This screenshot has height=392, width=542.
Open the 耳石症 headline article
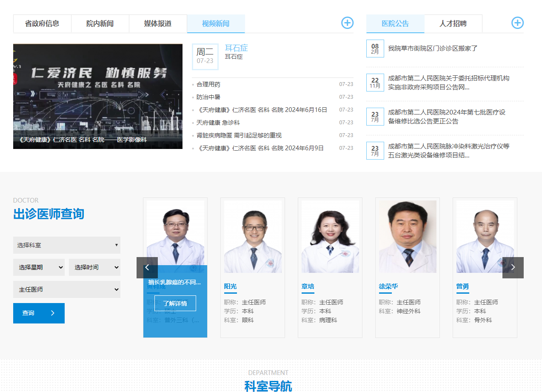pos(236,48)
